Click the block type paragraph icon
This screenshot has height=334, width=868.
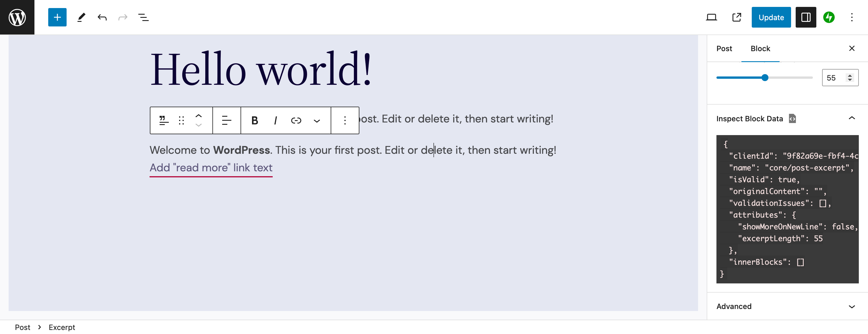(x=164, y=120)
